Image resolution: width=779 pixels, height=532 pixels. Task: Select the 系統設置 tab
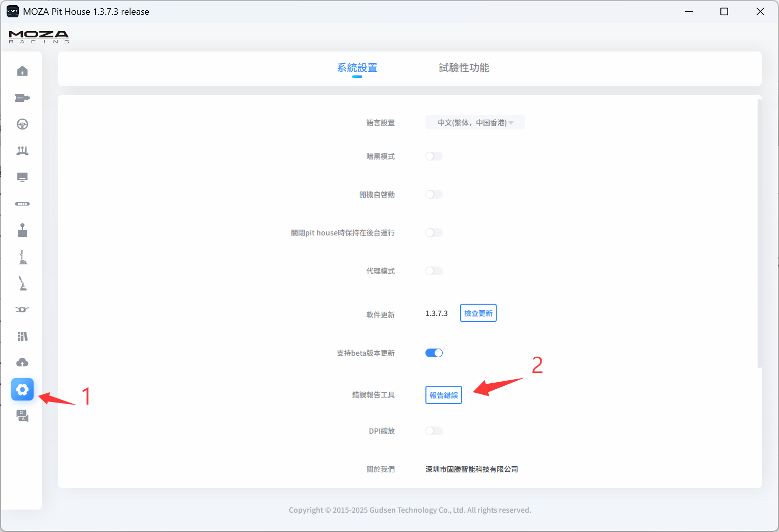[357, 68]
